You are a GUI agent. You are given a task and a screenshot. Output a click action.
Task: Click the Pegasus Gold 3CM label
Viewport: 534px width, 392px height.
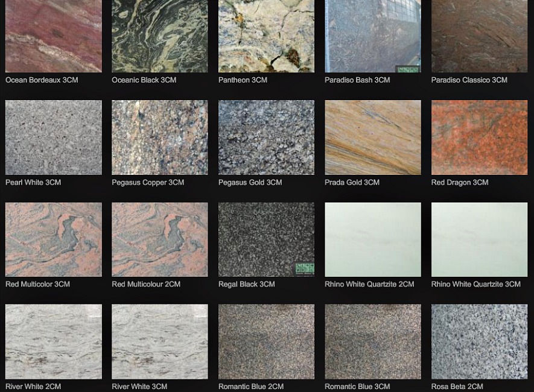[250, 182]
